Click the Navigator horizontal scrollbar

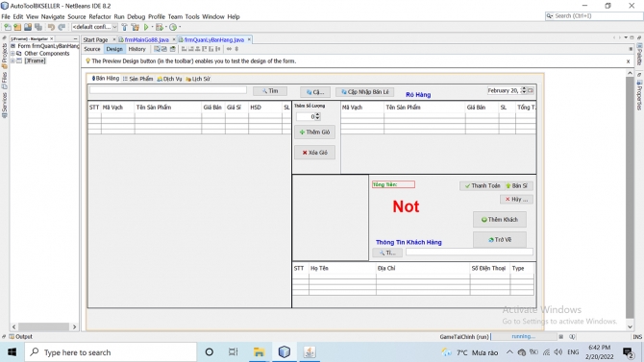coord(44,326)
